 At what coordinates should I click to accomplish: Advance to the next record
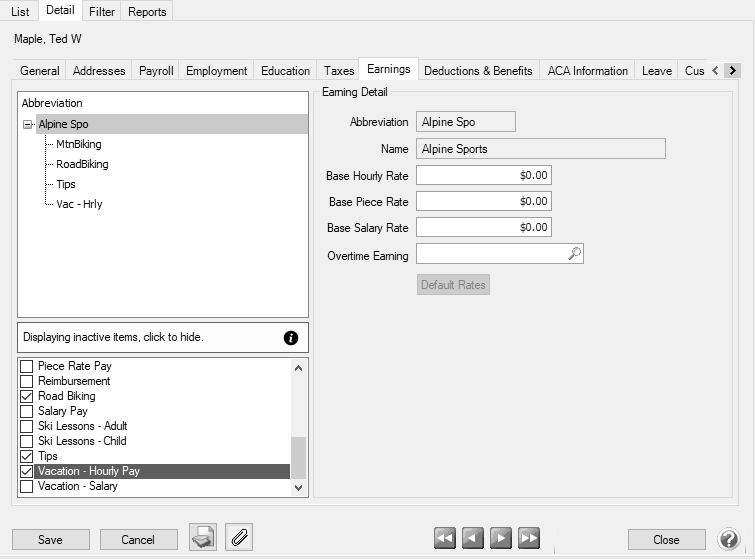coord(501,539)
